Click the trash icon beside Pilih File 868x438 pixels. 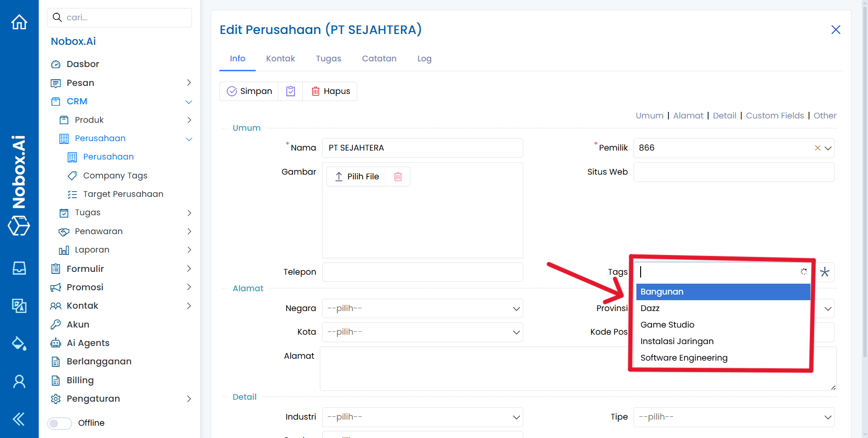tap(398, 177)
